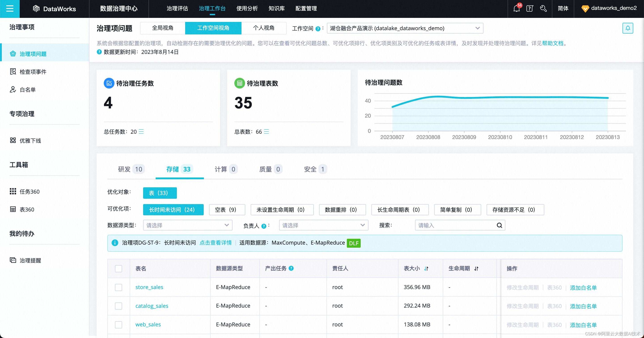Click the 20230810 point on 待治理问题数 chart
This screenshot has height=338, width=644.
500,97
